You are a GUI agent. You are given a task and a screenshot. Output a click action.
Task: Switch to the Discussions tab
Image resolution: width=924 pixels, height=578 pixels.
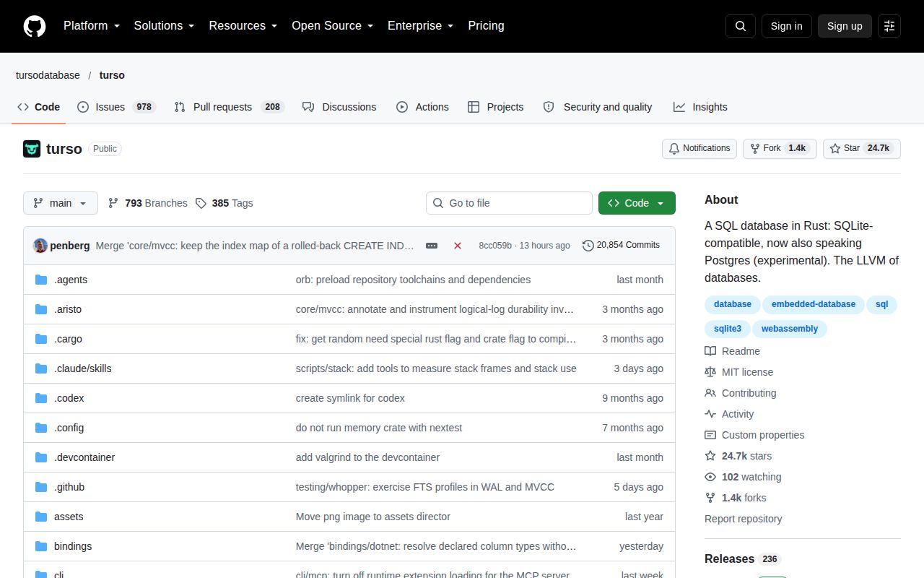339,107
